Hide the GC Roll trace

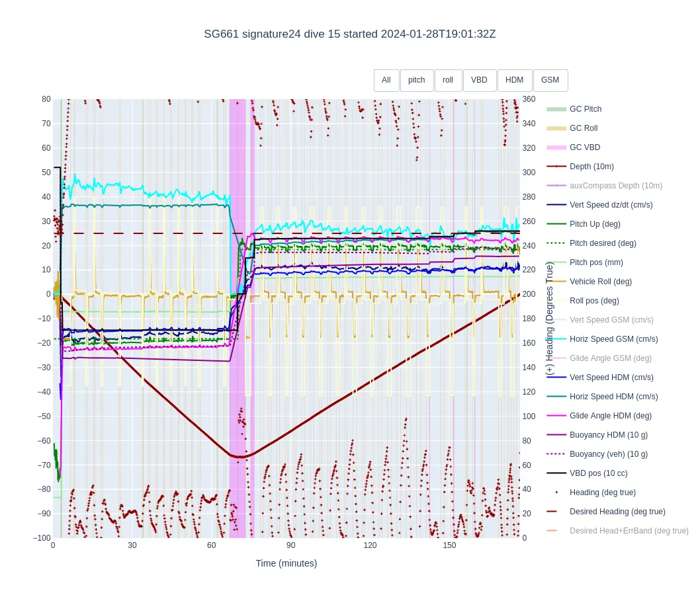point(583,128)
